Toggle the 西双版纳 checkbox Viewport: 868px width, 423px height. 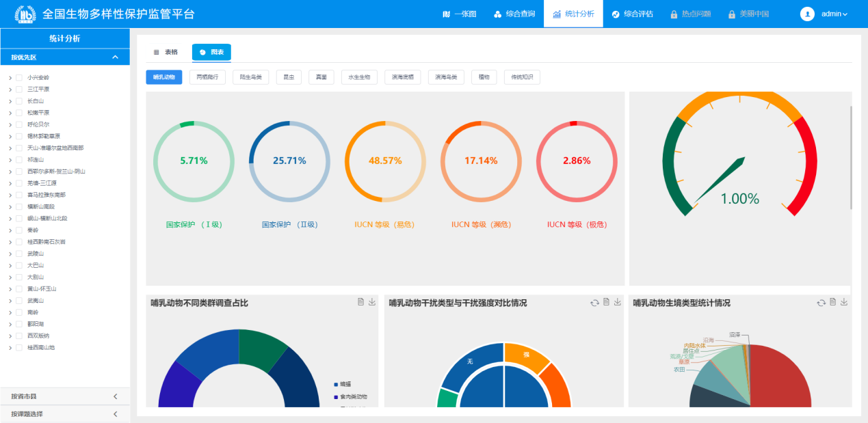coord(19,336)
